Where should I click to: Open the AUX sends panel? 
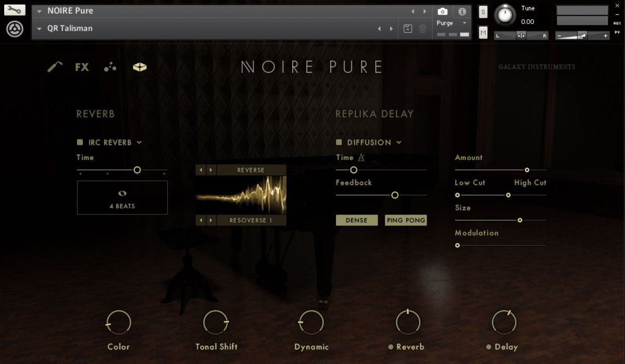pos(617,23)
